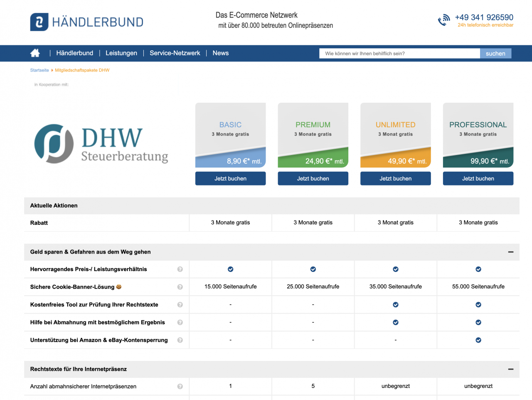Click the Händlerbund logo

86,22
